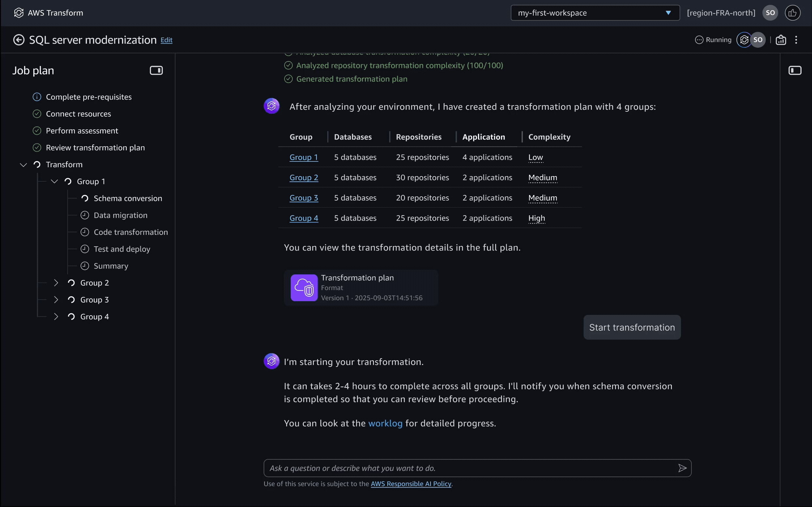812x507 pixels.
Task: Toggle the right side panel open
Action: (796, 71)
